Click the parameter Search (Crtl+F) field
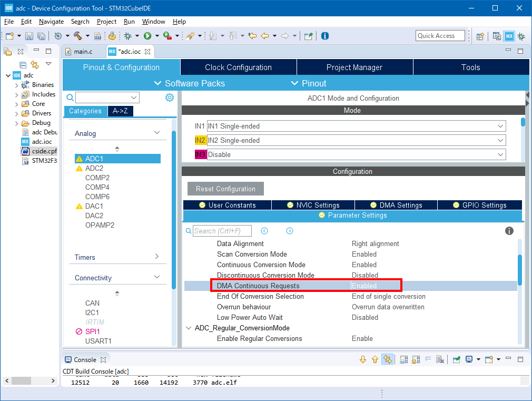Image resolution: width=532 pixels, height=401 pixels. 222,231
